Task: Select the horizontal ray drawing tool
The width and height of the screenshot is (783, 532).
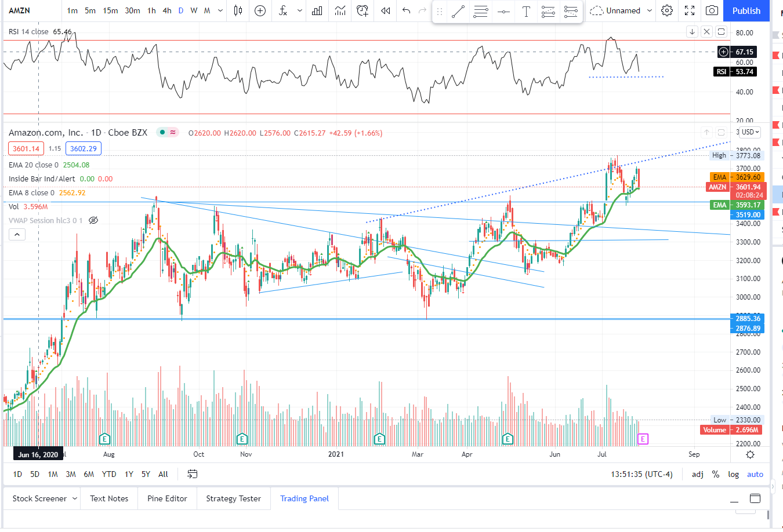Action: coord(503,12)
